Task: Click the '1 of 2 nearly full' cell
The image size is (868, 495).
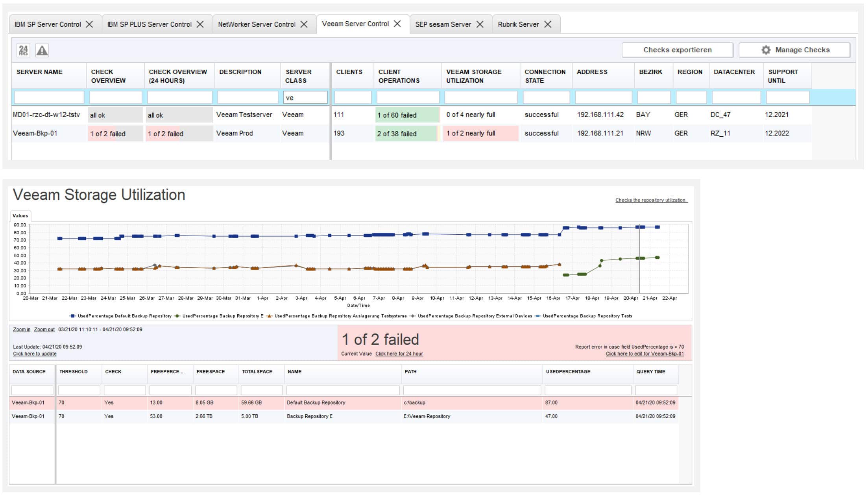Action: (480, 133)
